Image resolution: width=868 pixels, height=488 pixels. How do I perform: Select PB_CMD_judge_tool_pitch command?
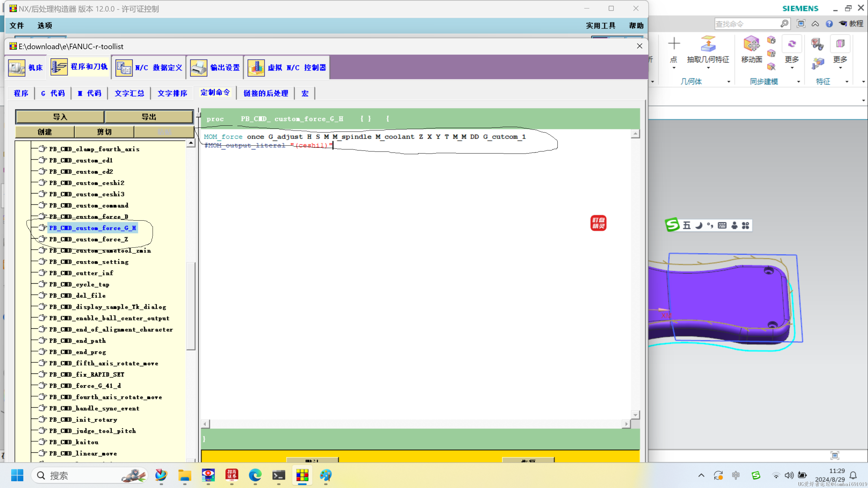click(x=93, y=431)
